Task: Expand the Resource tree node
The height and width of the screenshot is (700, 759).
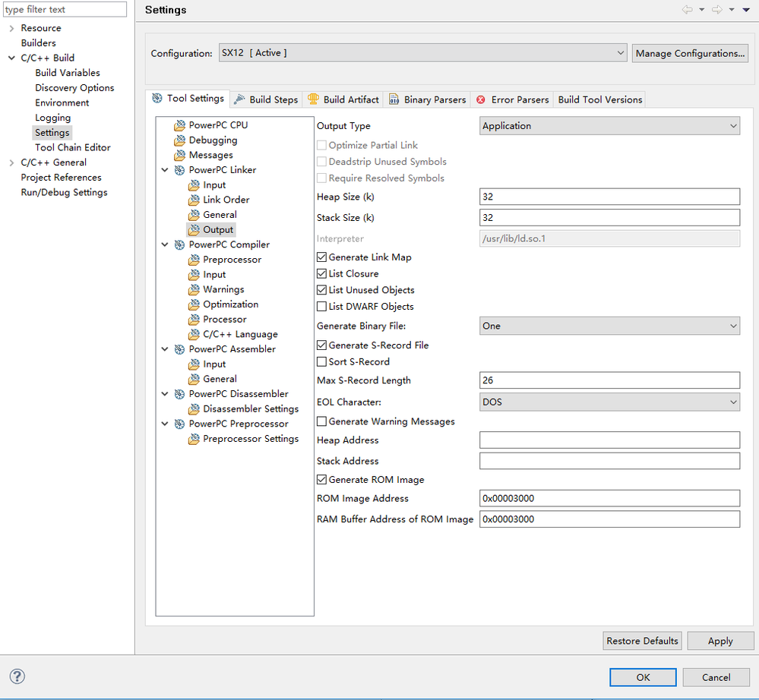Action: 11,29
